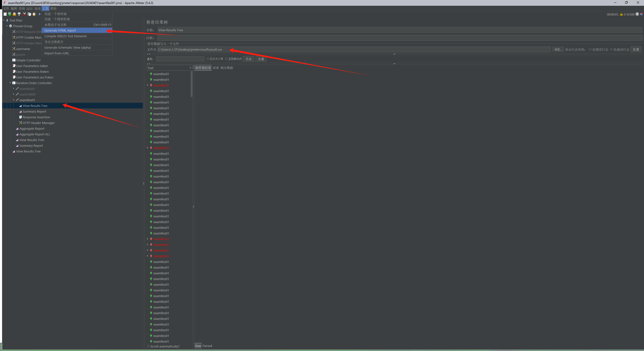The height and width of the screenshot is (351, 644).
Task: Click the Open file folder icon
Action: (x=14, y=14)
